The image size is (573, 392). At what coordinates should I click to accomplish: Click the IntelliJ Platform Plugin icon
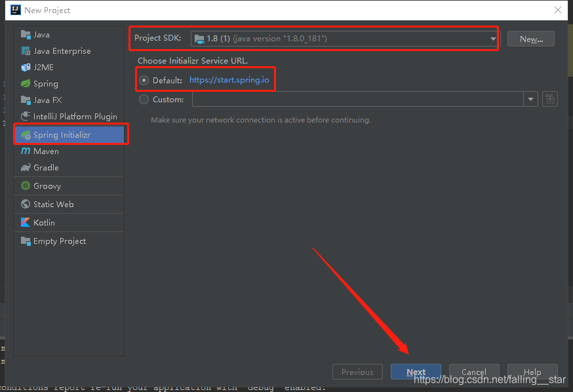pyautogui.click(x=26, y=116)
